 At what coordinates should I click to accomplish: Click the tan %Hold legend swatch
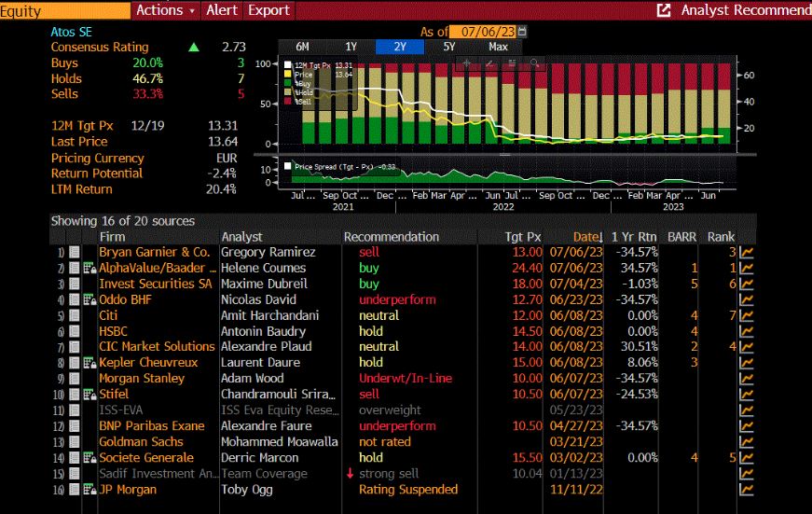click(288, 92)
